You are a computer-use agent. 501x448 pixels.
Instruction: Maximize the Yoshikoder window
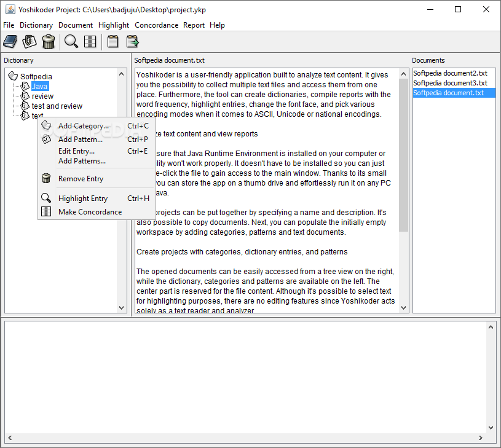coord(458,10)
